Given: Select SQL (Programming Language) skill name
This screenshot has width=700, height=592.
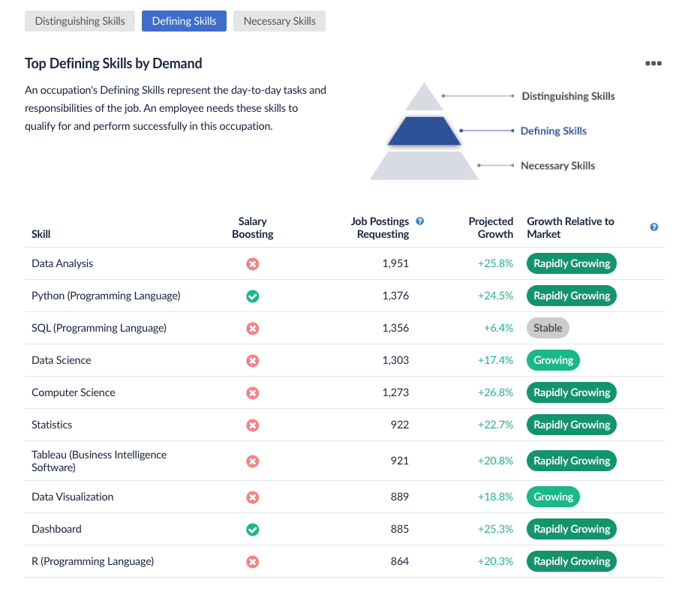Looking at the screenshot, I should click(99, 328).
